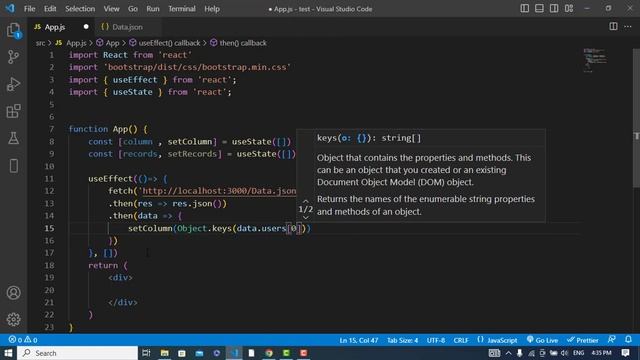Open Problems via errors and warnings status

[x=23, y=340]
